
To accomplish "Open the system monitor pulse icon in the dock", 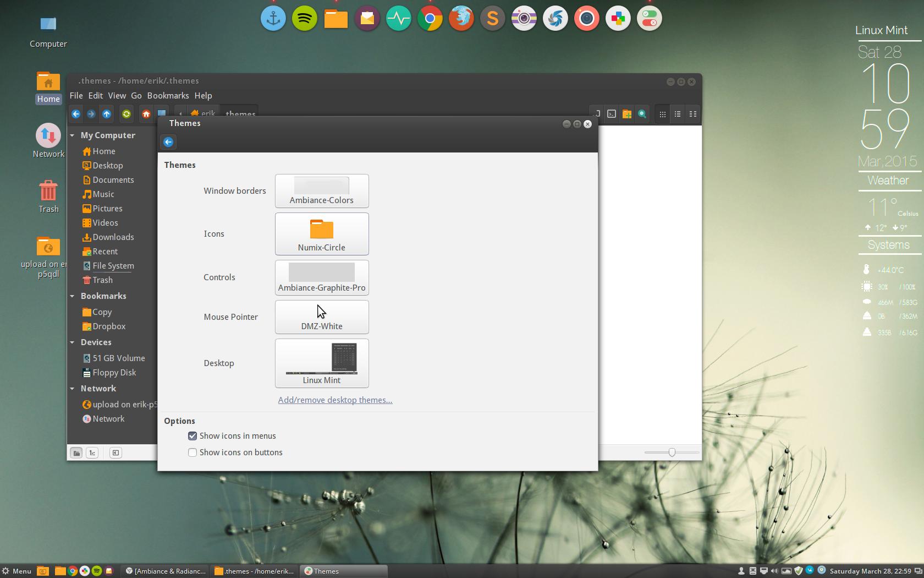I will [399, 19].
